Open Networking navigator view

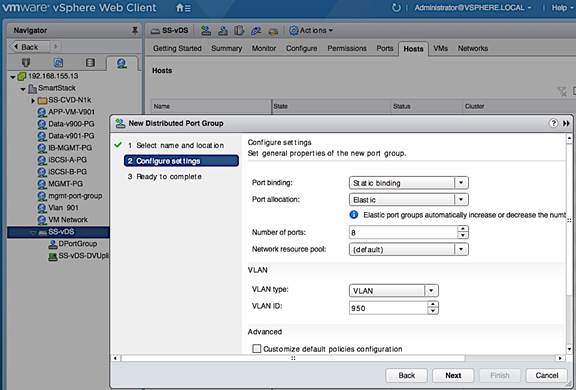[x=122, y=63]
